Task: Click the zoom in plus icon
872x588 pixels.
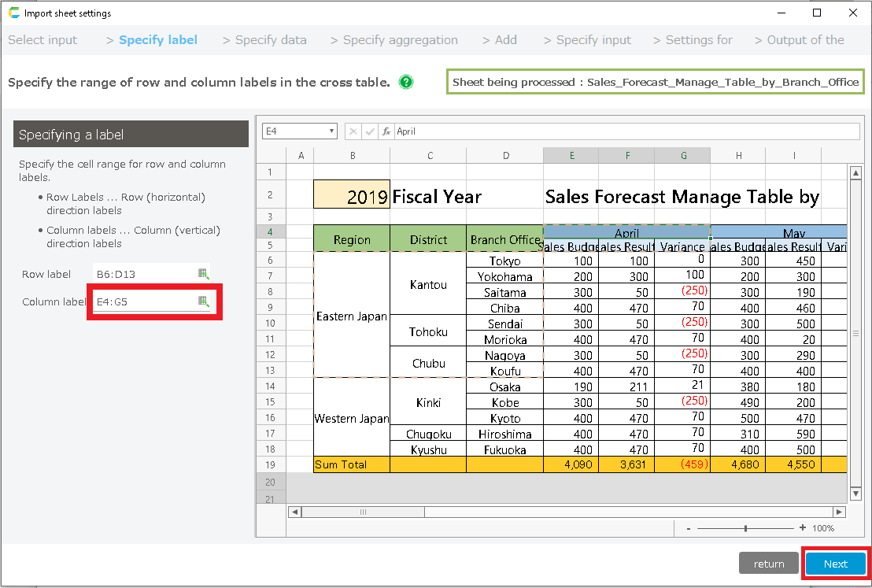Action: 802,528
